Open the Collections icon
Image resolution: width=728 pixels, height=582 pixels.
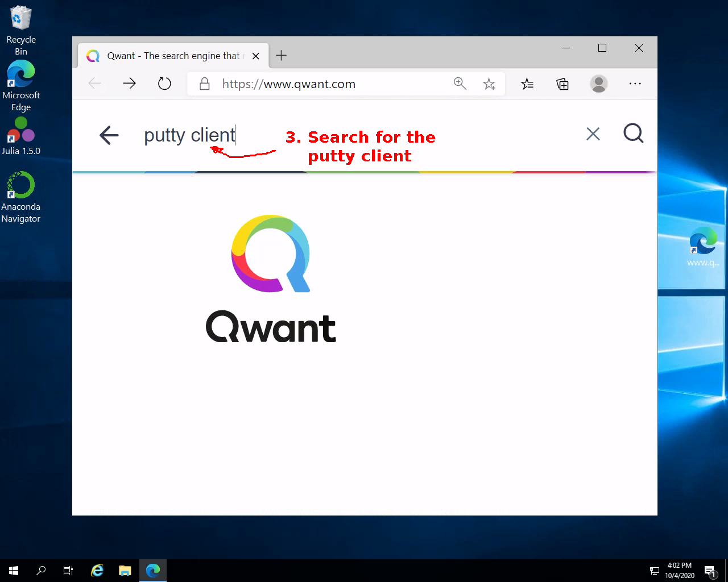[x=562, y=84]
